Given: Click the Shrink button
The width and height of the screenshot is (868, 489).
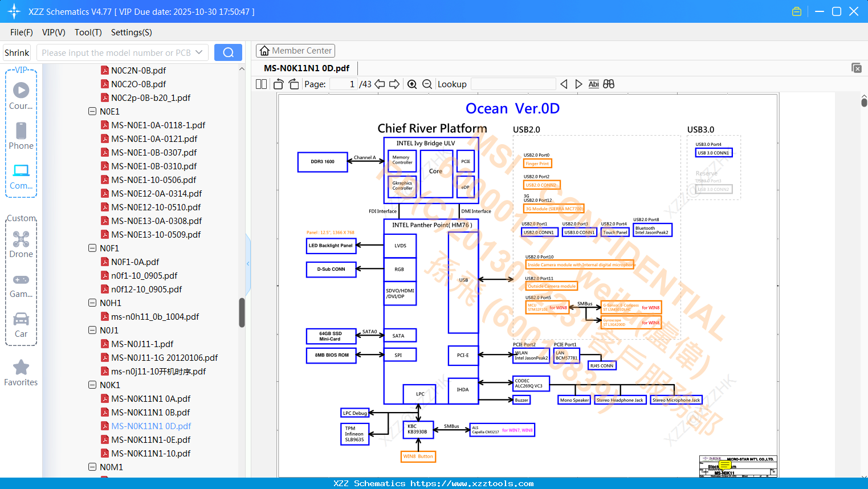Looking at the screenshot, I should coord(17,52).
